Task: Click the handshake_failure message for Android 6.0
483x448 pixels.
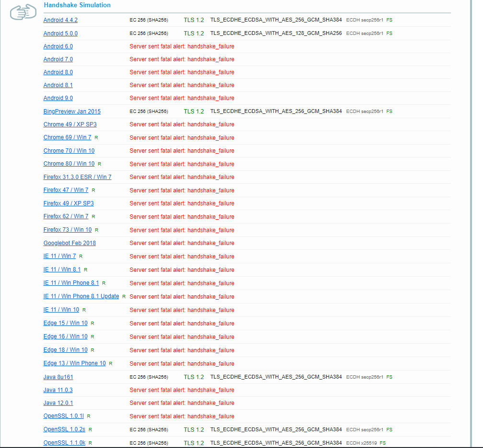Action: pos(182,46)
